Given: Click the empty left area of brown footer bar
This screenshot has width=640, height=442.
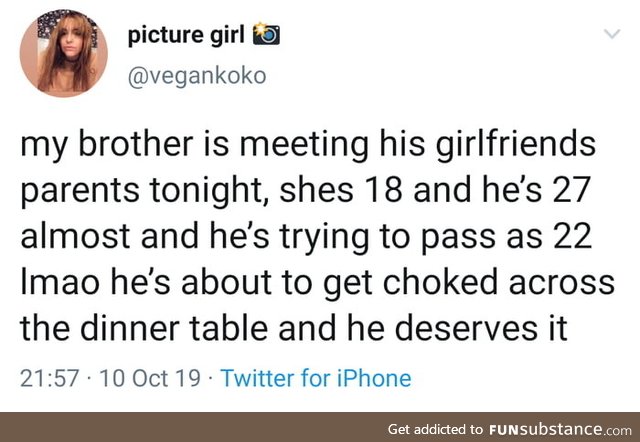Looking at the screenshot, I should coord(184,427).
